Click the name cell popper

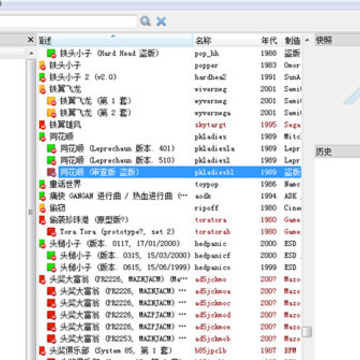click(x=206, y=66)
